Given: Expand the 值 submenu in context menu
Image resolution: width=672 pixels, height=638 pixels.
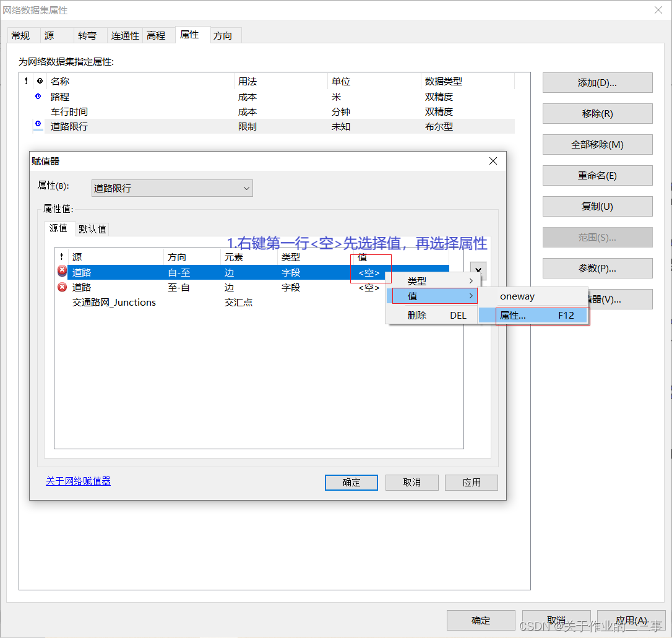Looking at the screenshot, I should pyautogui.click(x=433, y=296).
